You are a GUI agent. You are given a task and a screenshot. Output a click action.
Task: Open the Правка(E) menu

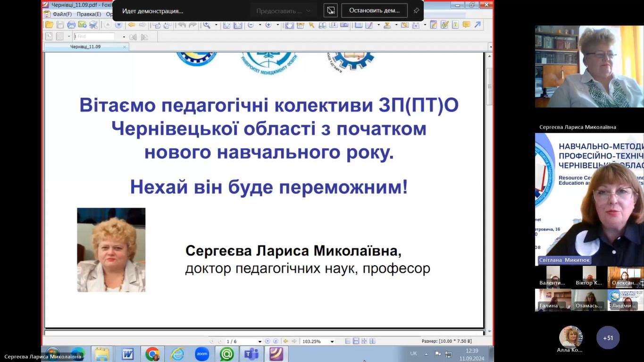coord(89,14)
